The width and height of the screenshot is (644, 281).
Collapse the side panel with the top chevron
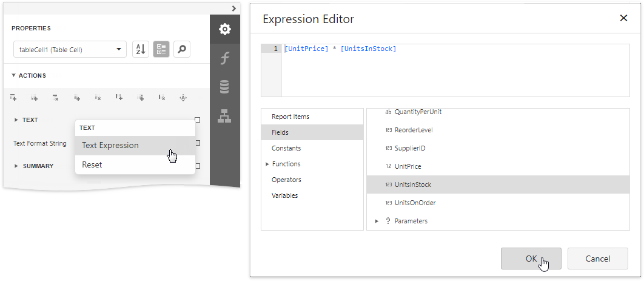[234, 8]
